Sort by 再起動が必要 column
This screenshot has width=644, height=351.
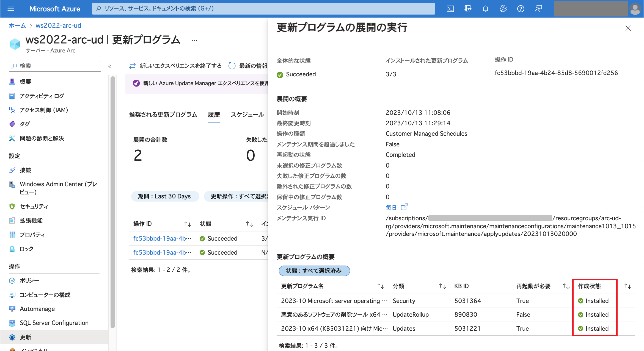566,286
